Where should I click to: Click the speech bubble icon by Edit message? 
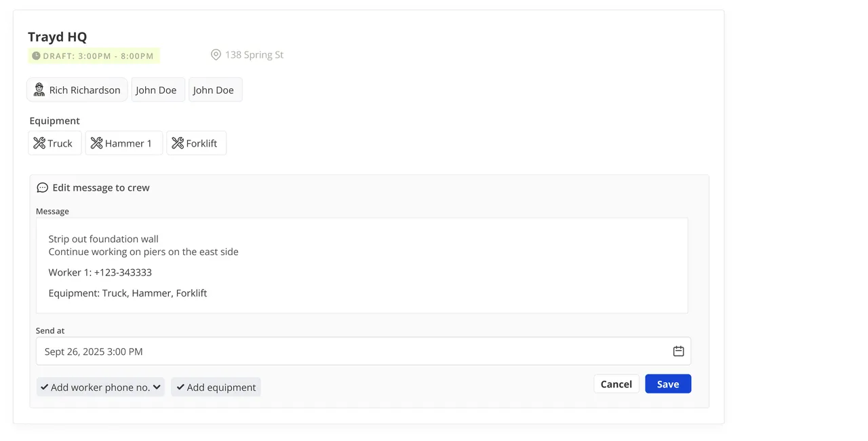[x=42, y=188]
